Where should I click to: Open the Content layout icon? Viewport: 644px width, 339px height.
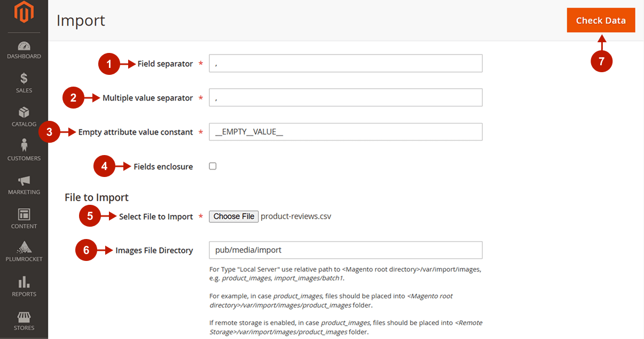point(23,214)
